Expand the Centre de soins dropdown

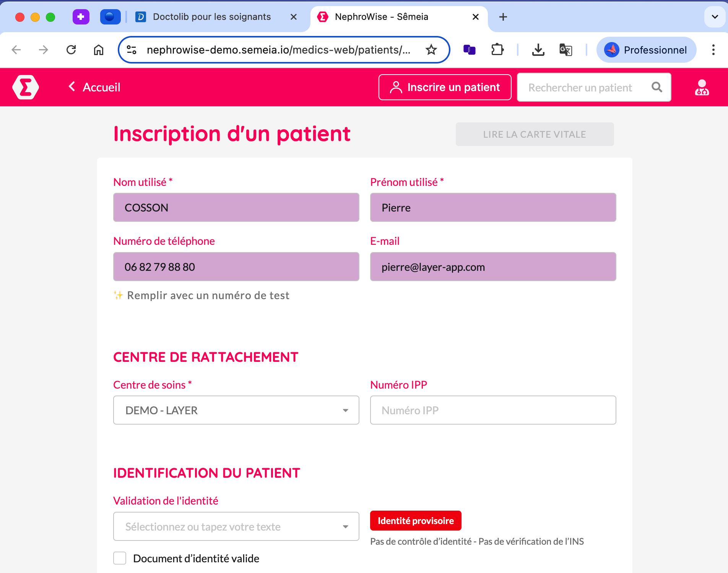[x=236, y=410]
